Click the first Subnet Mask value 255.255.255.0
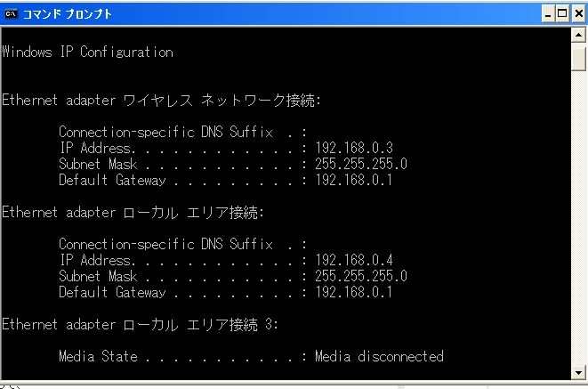The width and height of the screenshot is (588, 389). [361, 165]
